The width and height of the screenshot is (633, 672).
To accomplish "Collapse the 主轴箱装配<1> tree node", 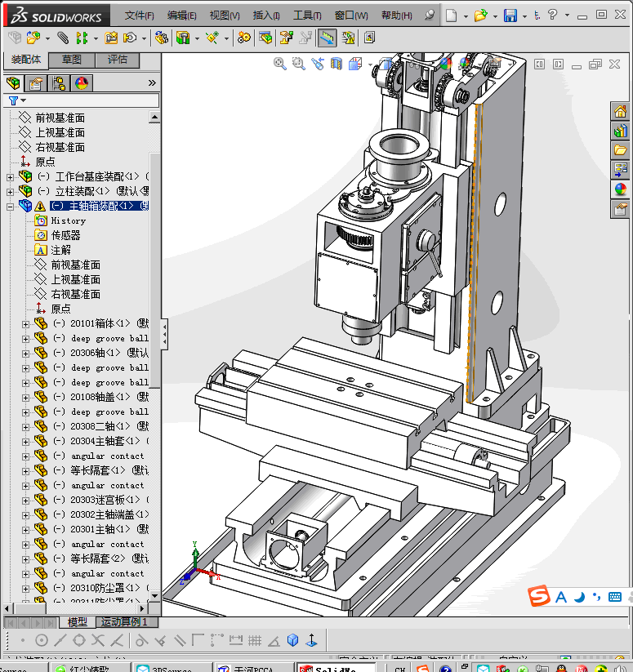I will 11,207.
